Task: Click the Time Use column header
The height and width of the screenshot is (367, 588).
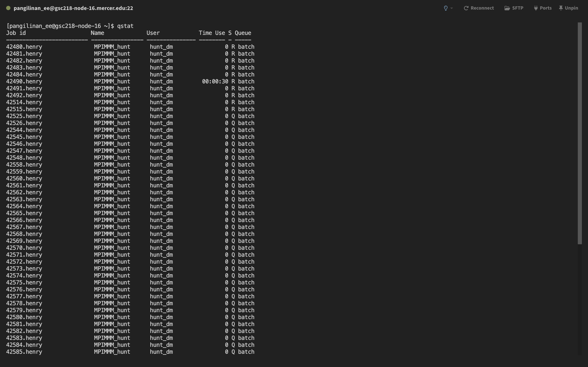Action: pyautogui.click(x=212, y=33)
